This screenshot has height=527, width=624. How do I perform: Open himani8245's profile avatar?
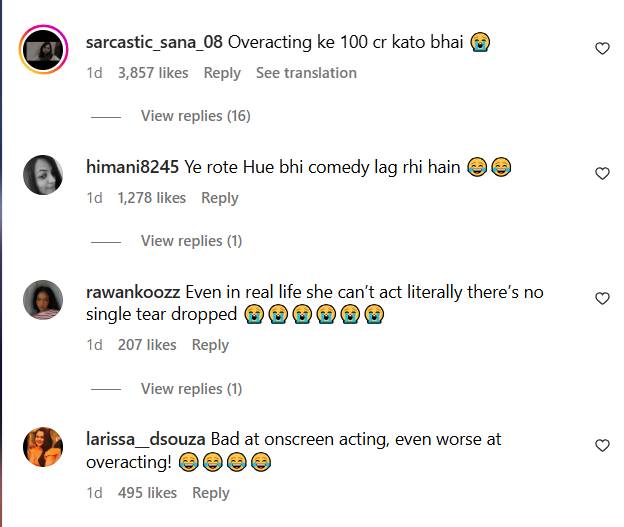coord(44,175)
